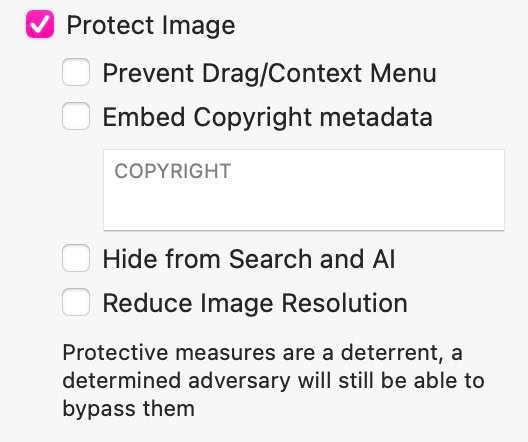Tick the Embed Copyright metadata checkbox
Screen dimensions: 528x442
(76, 116)
